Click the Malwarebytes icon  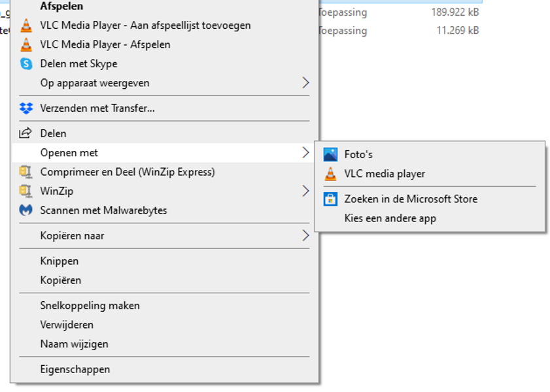[26, 210]
